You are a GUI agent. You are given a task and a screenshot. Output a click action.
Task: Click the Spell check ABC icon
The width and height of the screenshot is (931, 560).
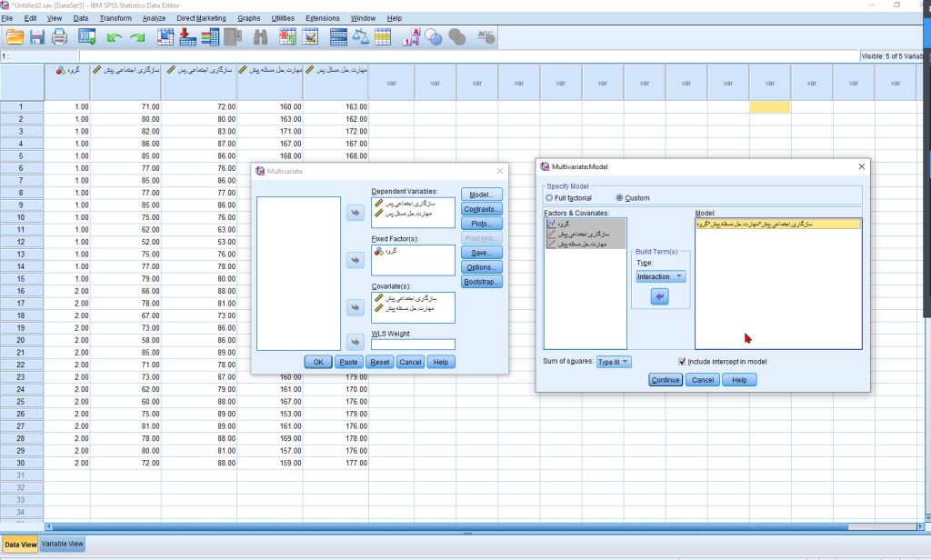pos(486,37)
